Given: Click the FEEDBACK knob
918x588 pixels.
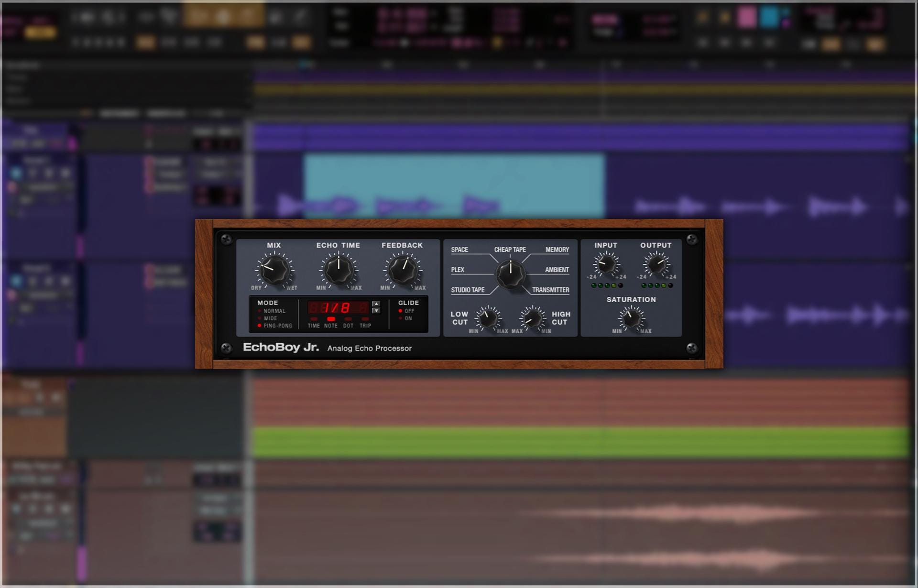Looking at the screenshot, I should click(403, 270).
